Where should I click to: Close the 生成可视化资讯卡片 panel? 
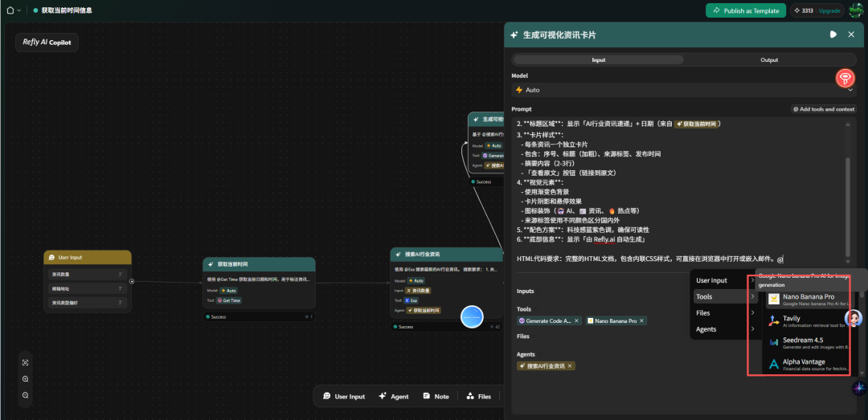click(x=851, y=35)
